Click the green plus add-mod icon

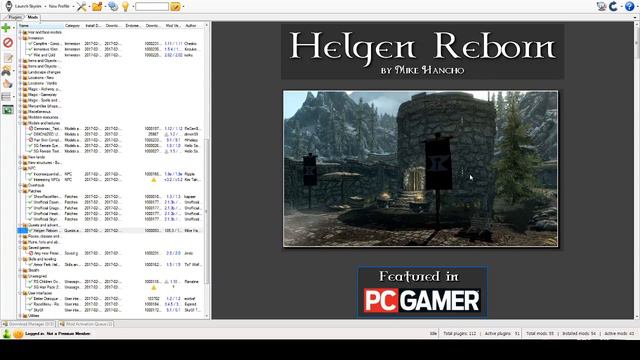click(x=6, y=28)
